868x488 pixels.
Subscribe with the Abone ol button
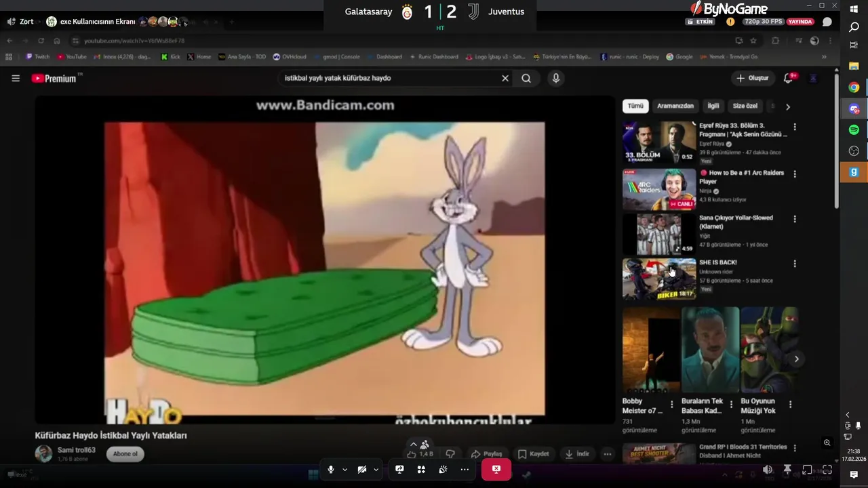tap(125, 454)
